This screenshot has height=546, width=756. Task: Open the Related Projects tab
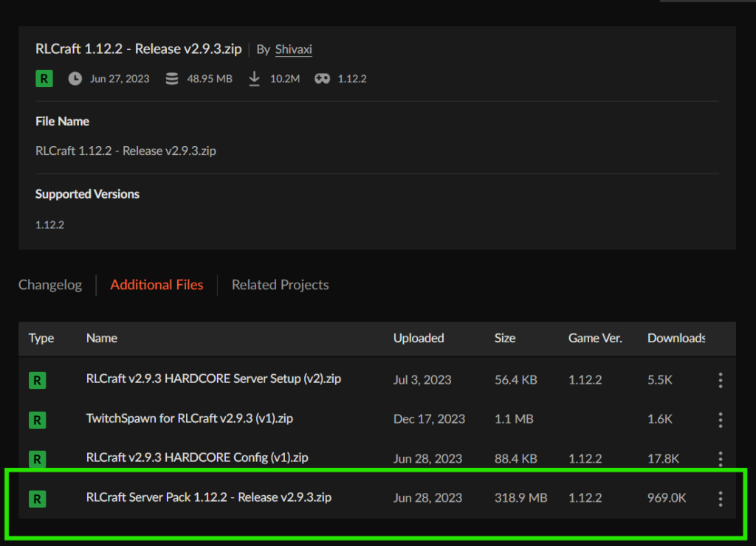pos(280,285)
